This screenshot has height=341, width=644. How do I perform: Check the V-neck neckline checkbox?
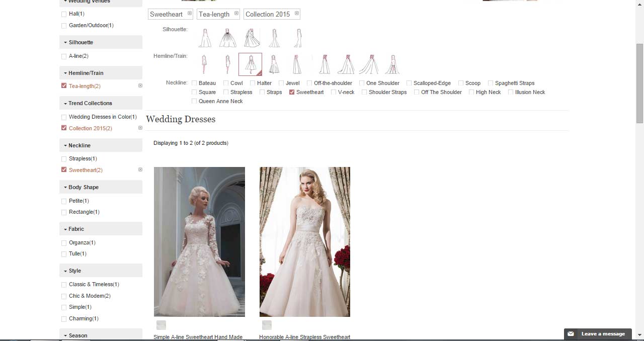[334, 93]
